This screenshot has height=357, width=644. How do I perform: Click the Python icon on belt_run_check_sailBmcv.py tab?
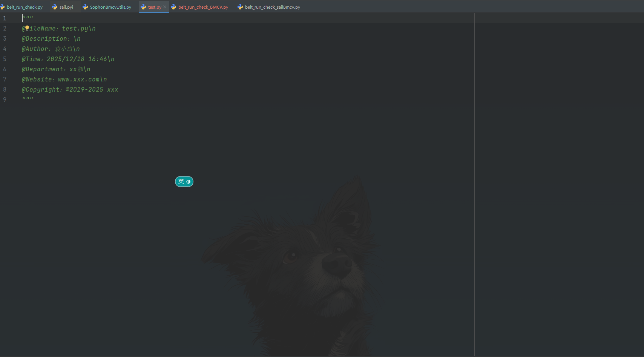click(x=240, y=7)
